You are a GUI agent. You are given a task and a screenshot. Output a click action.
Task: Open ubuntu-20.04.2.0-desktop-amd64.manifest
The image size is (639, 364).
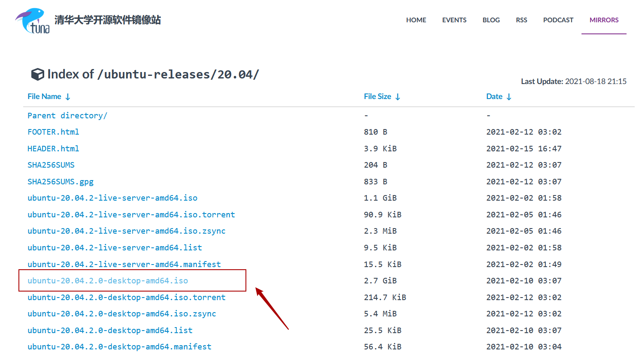pos(119,347)
